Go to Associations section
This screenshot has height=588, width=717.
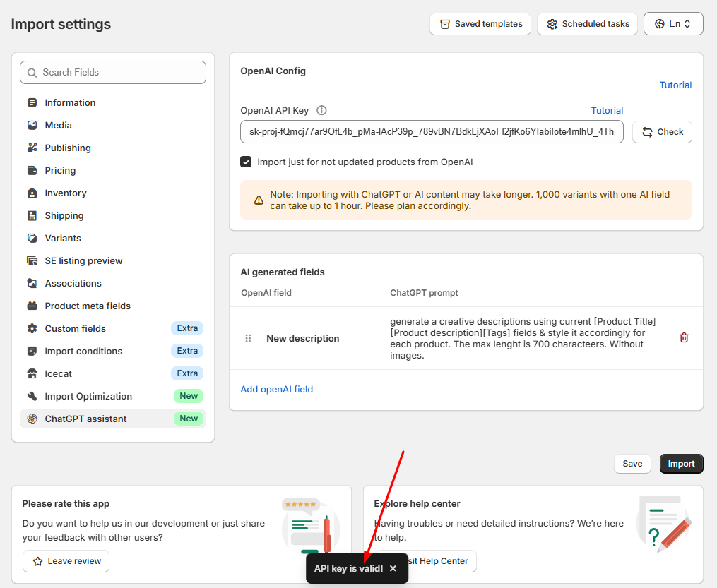[113, 283]
